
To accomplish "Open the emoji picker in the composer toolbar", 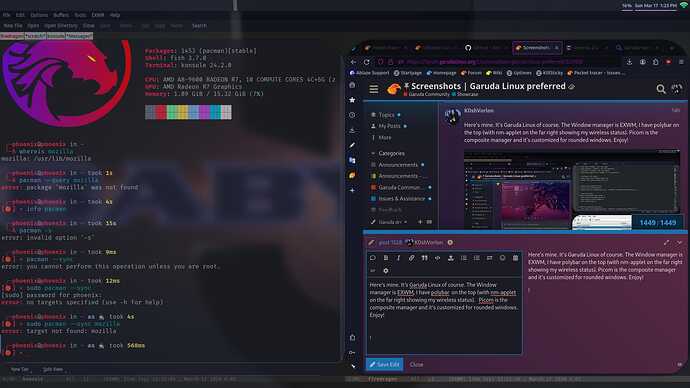I will [503, 258].
